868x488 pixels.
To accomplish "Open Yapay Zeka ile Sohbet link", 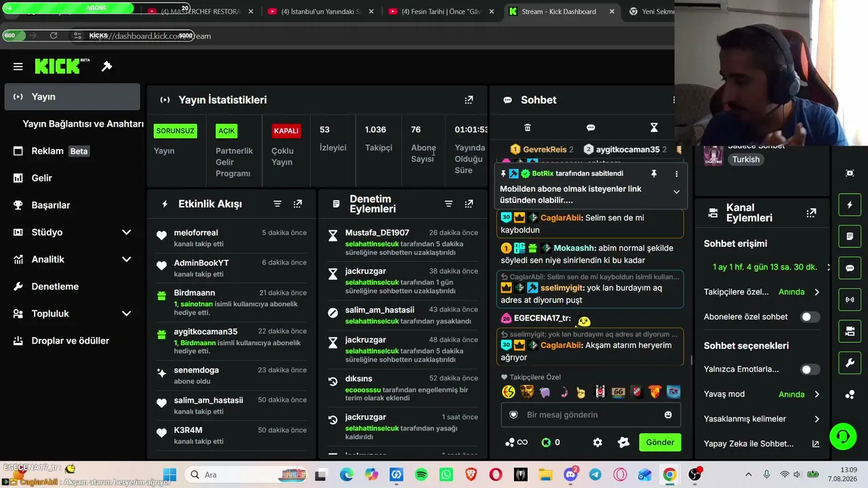I will [x=762, y=444].
